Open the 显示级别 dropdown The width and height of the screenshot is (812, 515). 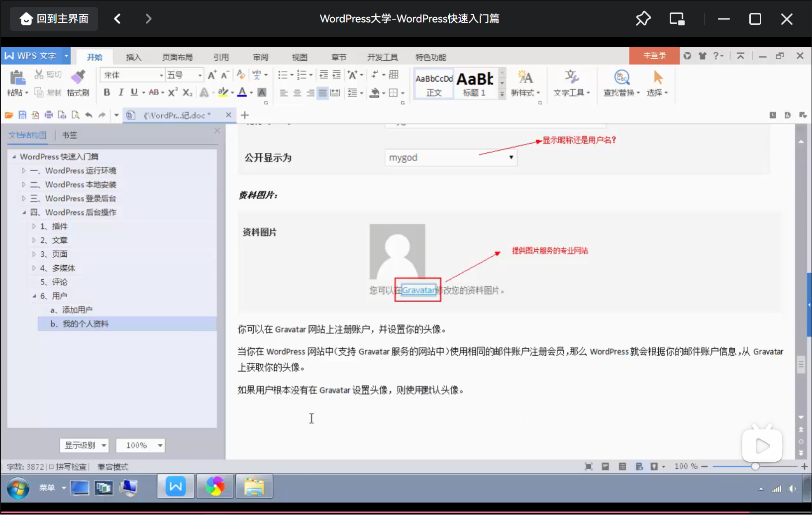tap(84, 445)
